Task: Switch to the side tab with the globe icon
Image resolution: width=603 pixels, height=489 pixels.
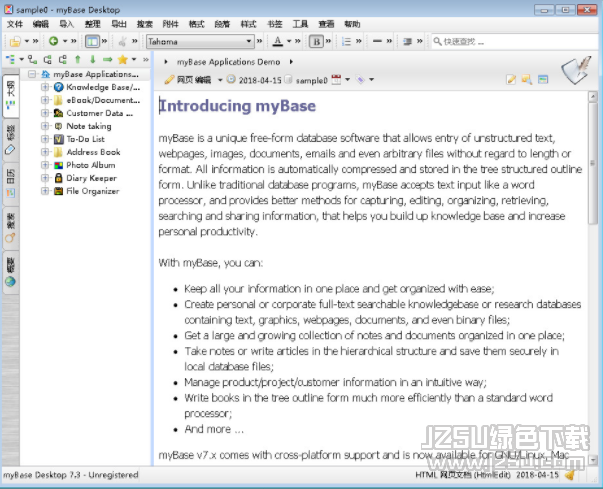Action: [x=10, y=272]
